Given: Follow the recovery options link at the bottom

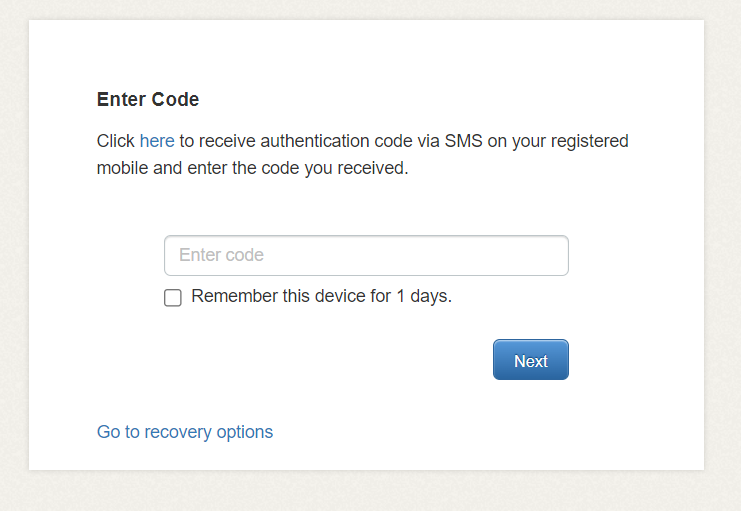Looking at the screenshot, I should (x=185, y=432).
